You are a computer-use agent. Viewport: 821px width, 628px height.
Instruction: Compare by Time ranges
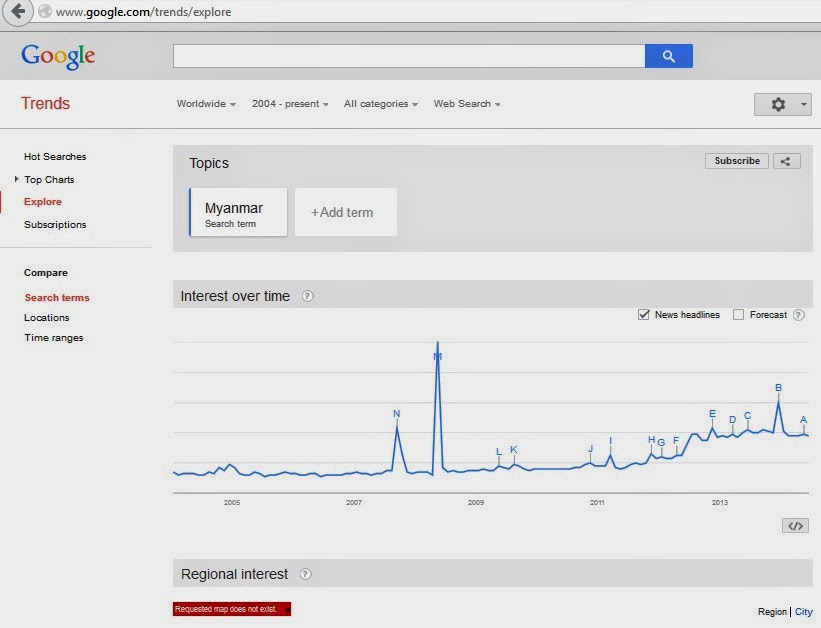53,338
